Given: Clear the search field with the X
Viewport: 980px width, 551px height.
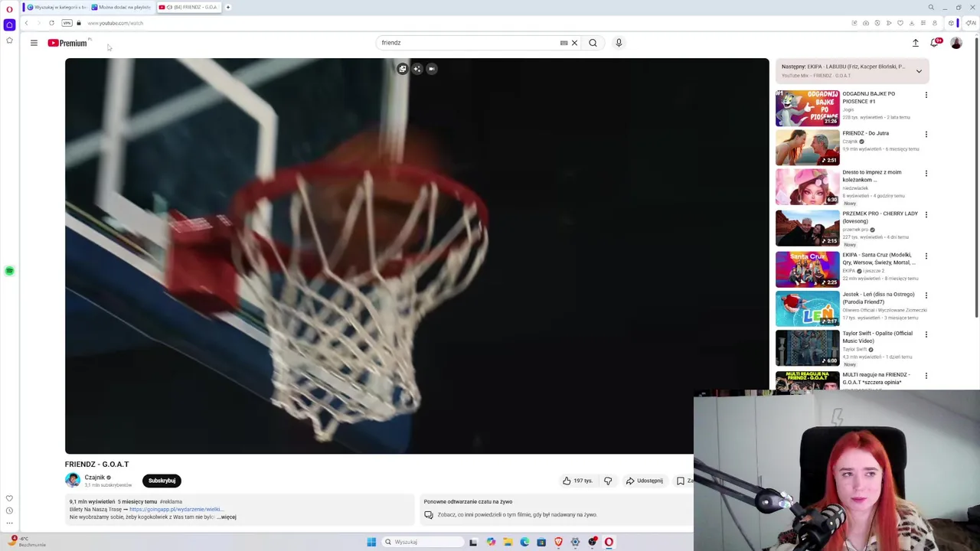Looking at the screenshot, I should [574, 43].
